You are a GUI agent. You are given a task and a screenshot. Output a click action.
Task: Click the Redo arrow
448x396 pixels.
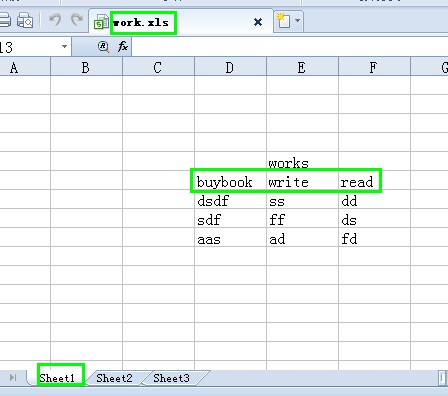77,20
